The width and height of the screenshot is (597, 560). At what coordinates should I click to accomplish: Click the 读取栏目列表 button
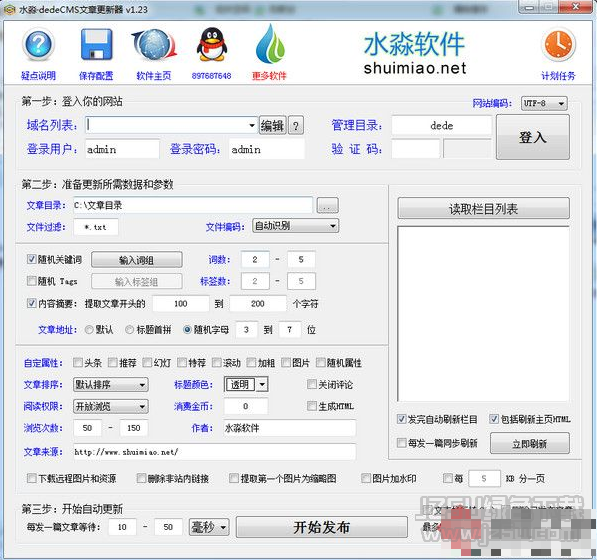[x=484, y=209]
